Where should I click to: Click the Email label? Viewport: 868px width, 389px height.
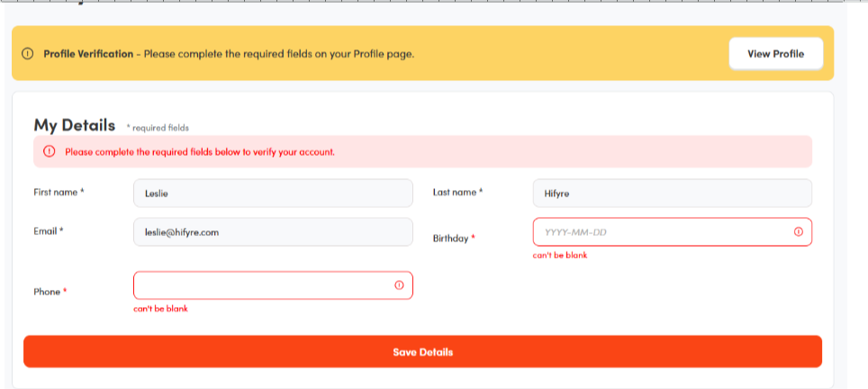click(x=48, y=231)
